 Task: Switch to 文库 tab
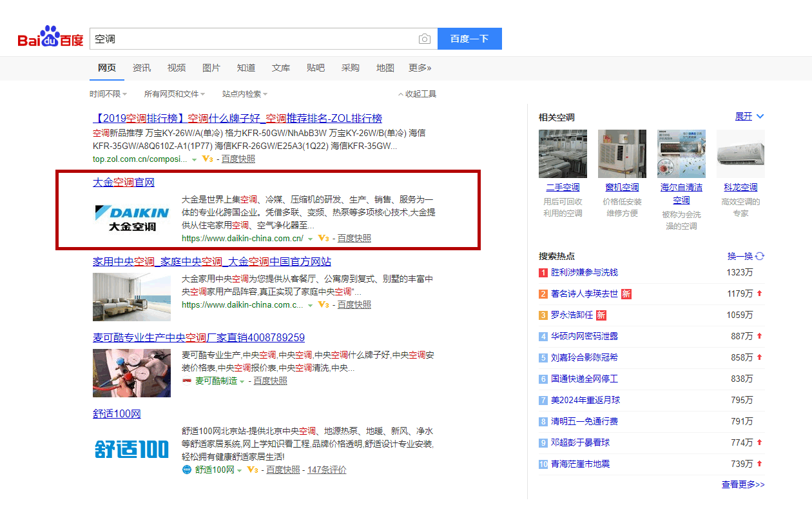coord(281,68)
